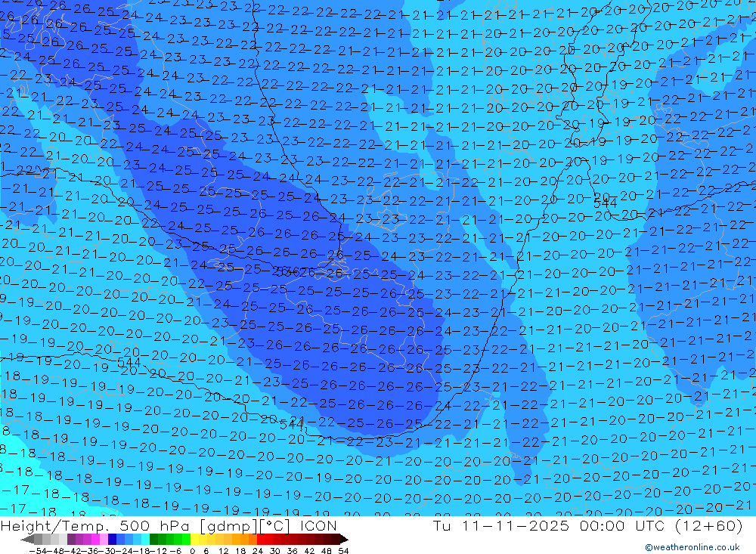Click the '-54' legend scale label
Screen dimensions: 756x554
pyautogui.click(x=37, y=551)
